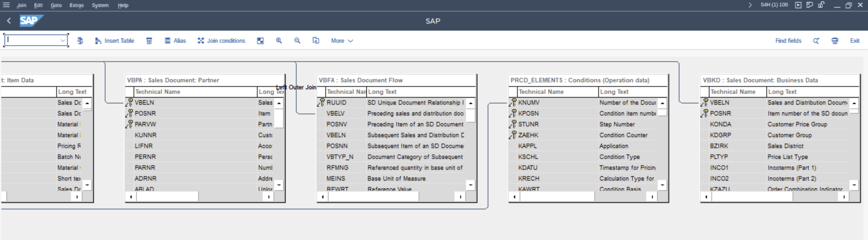The height and width of the screenshot is (240, 868).
Task: Open the command field dropdown arrow
Action: tap(63, 41)
